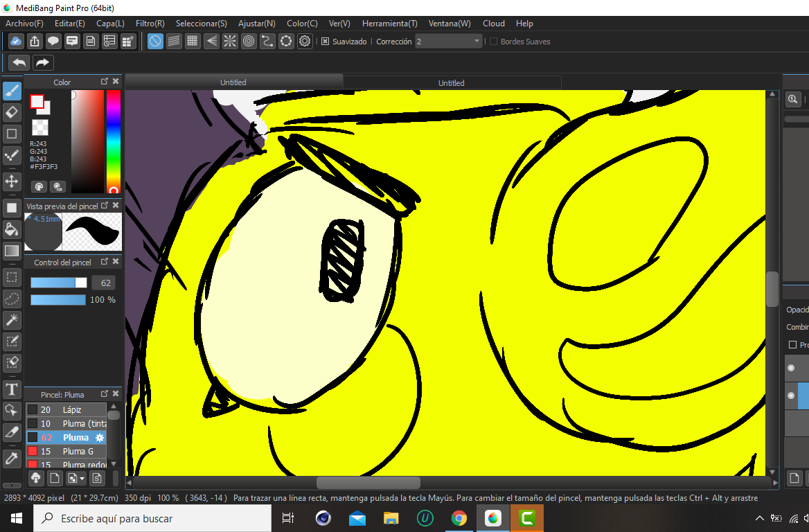Click the foreground color swatch
The image size is (809, 532).
click(37, 102)
